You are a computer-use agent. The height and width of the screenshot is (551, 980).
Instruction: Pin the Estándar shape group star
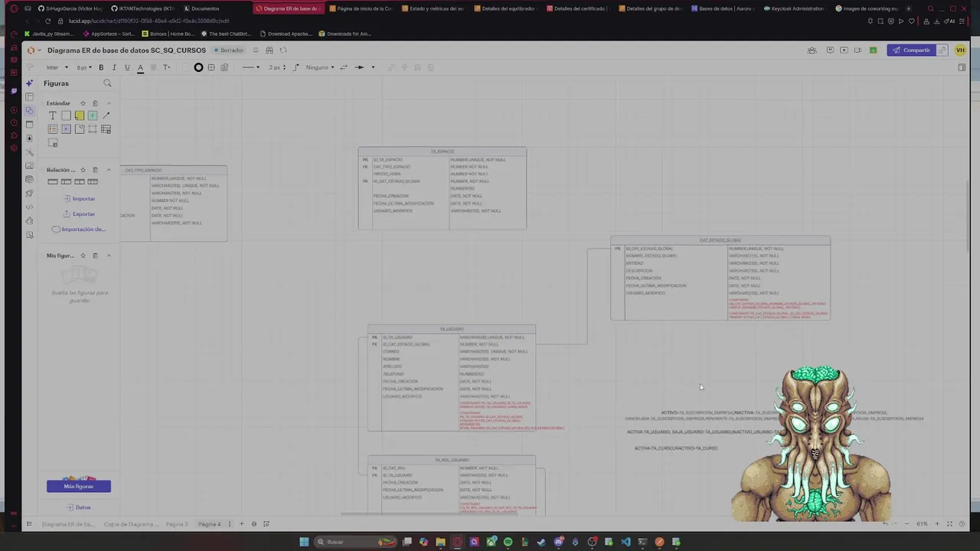coord(83,103)
